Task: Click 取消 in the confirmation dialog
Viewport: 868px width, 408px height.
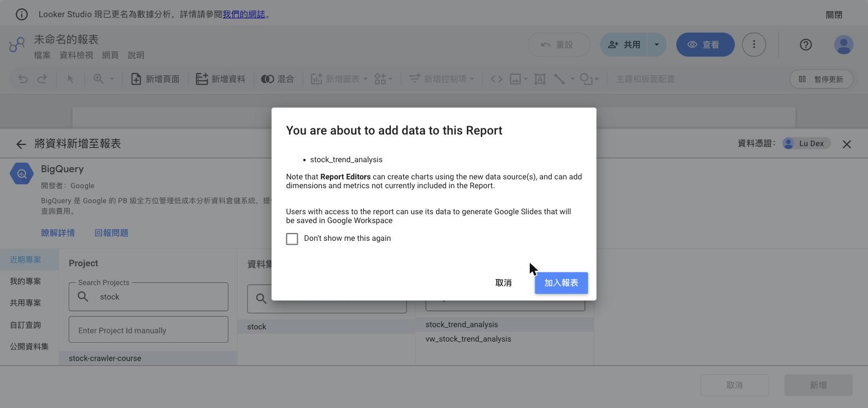Action: [x=503, y=283]
